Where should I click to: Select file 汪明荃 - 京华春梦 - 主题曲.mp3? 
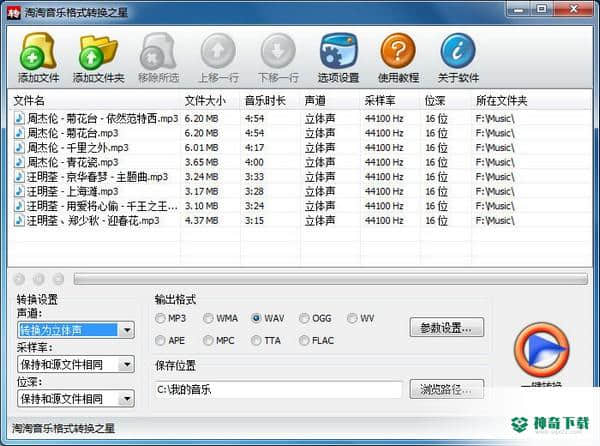pyautogui.click(x=98, y=177)
